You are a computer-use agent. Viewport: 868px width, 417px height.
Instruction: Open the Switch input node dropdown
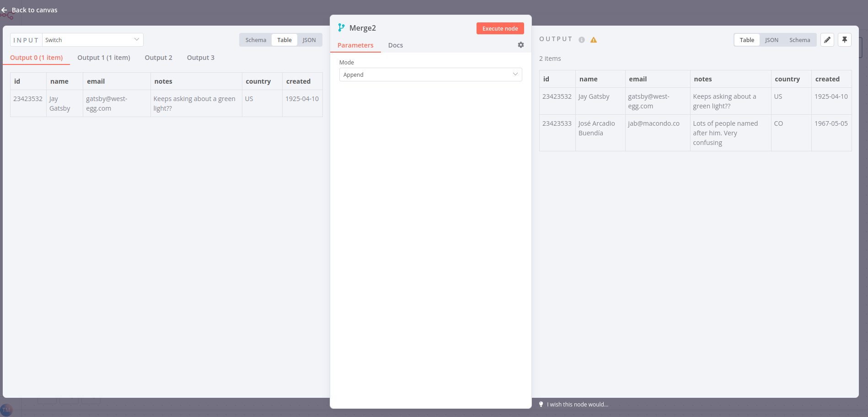(93, 40)
